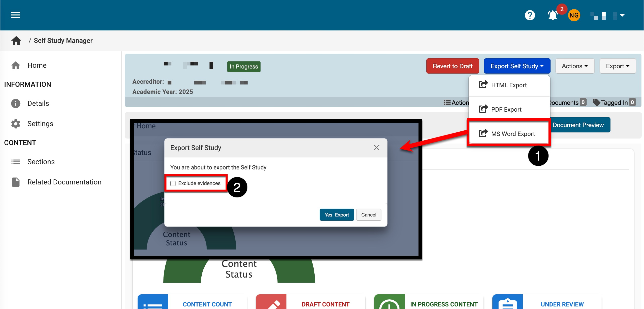The height and width of the screenshot is (309, 644).
Task: Open the gray Export dropdown
Action: click(x=617, y=66)
